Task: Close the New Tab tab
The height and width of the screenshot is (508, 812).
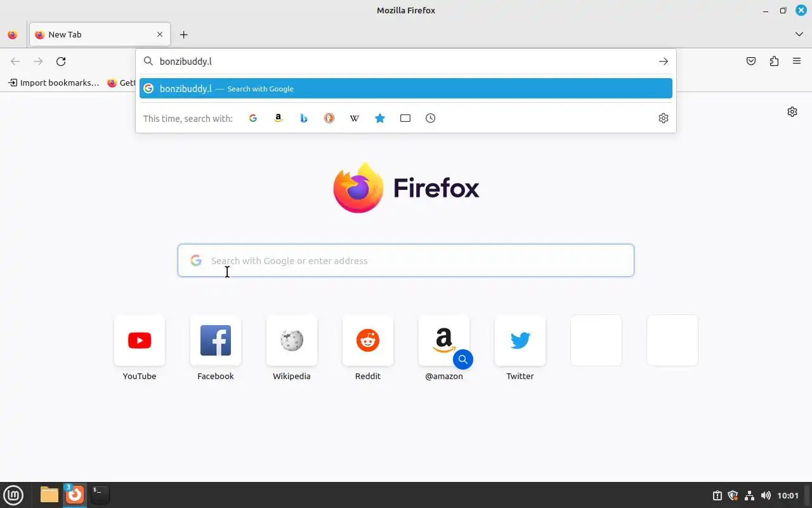Action: click(160, 35)
